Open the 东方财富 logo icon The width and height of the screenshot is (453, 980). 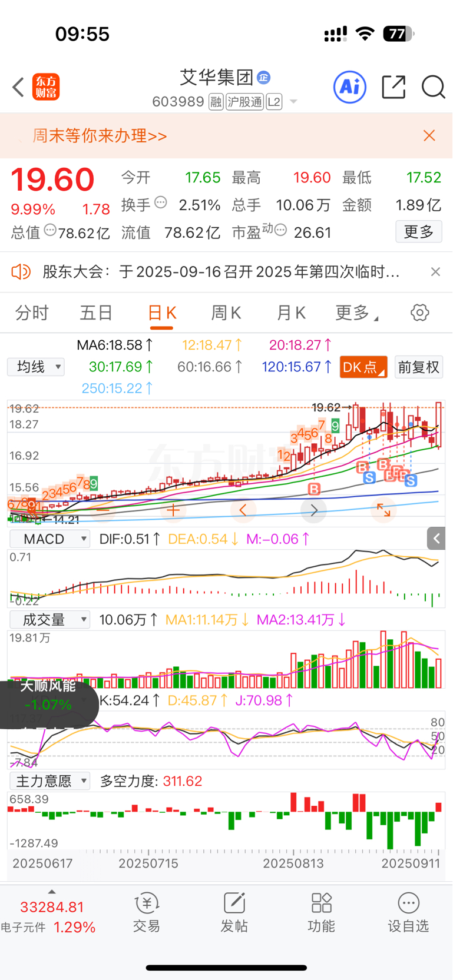(x=46, y=87)
